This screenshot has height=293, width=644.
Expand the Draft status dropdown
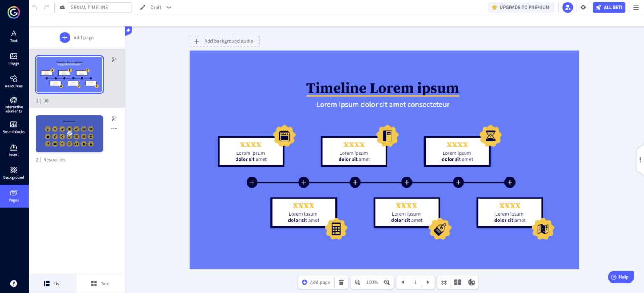169,7
